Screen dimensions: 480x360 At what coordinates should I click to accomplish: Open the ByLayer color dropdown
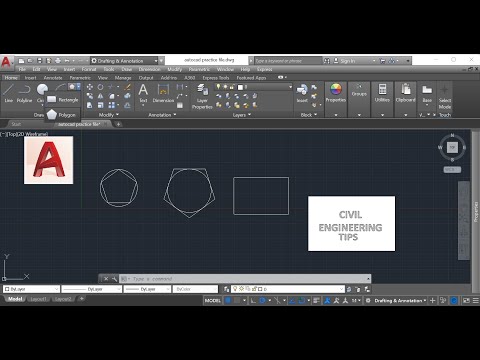31,289
